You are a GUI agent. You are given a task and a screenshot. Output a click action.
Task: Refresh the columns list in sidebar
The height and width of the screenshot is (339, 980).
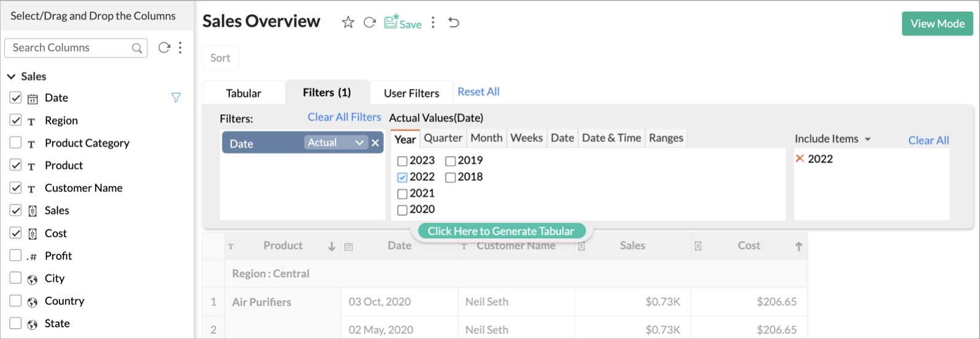(x=164, y=47)
